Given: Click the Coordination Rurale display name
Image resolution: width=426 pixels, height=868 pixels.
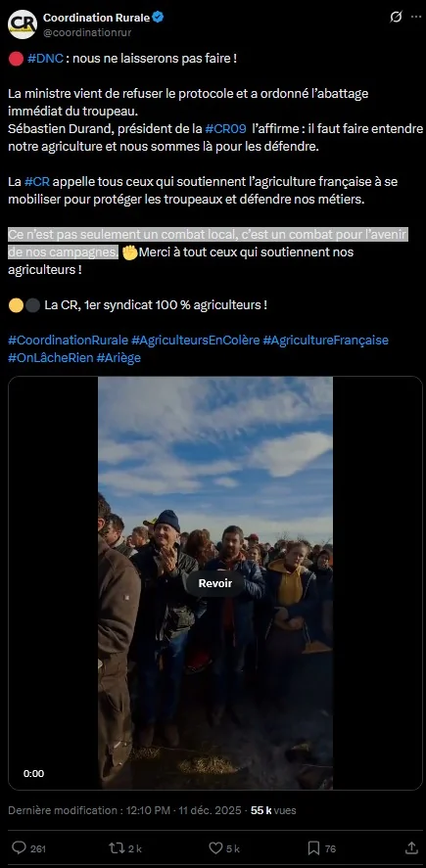Looking at the screenshot, I should point(96,18).
